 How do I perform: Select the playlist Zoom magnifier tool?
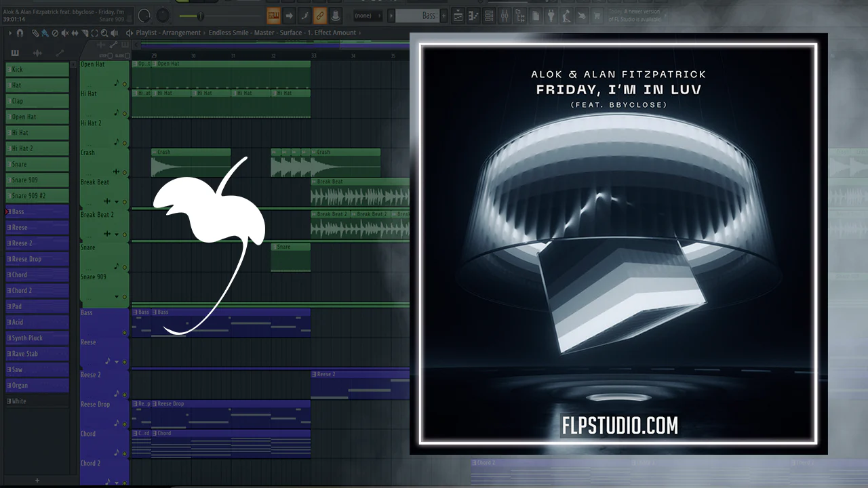pos(104,33)
